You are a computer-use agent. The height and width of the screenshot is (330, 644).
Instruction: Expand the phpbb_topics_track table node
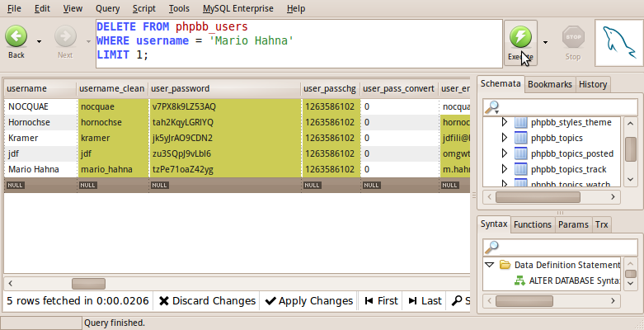[505, 169]
